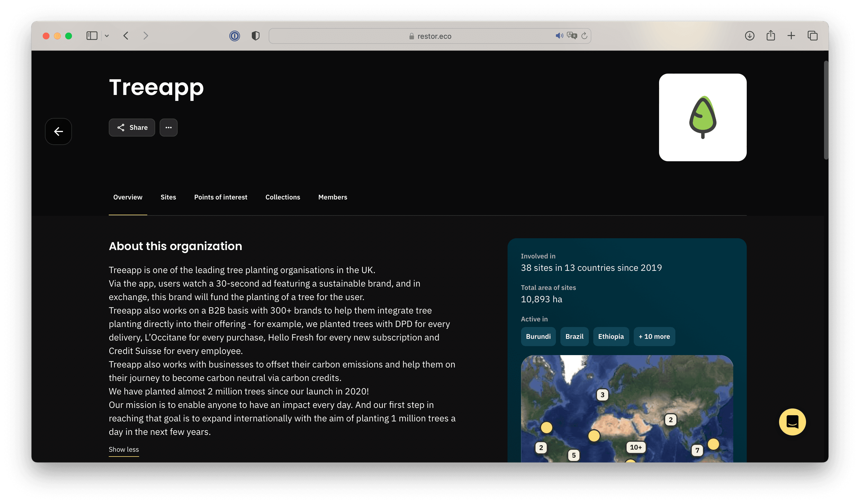
Task: Open the sidebar options dropdown chevron
Action: click(107, 36)
